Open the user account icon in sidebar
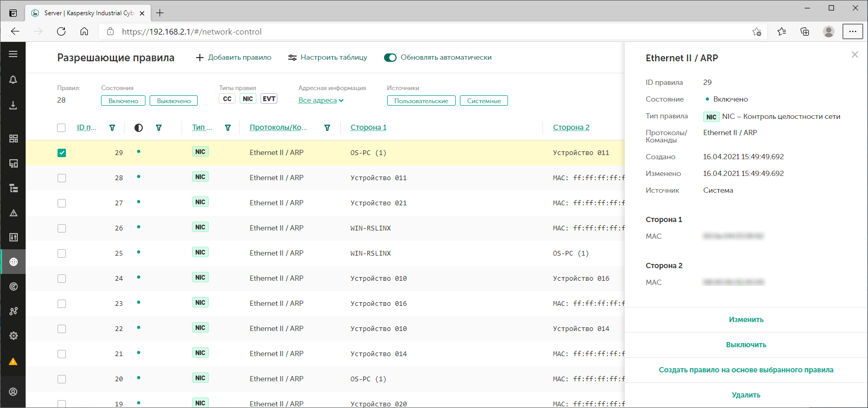The height and width of the screenshot is (408, 868). pyautogui.click(x=14, y=392)
